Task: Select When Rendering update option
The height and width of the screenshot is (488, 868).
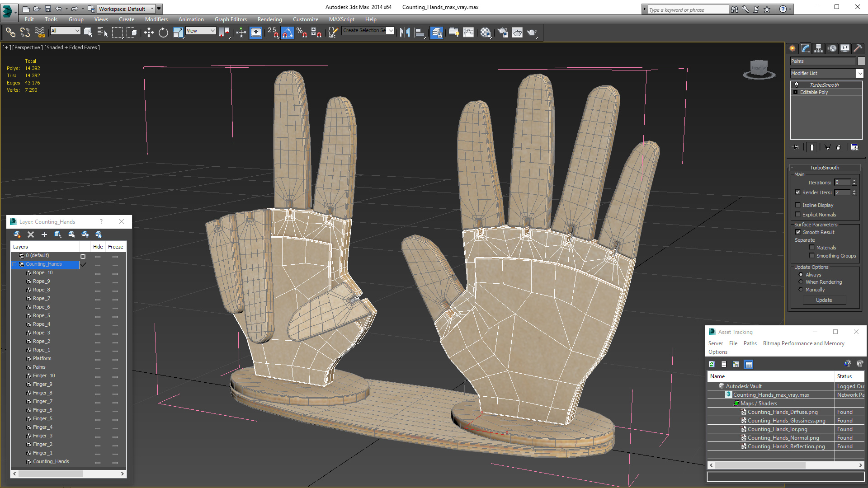Action: (801, 282)
